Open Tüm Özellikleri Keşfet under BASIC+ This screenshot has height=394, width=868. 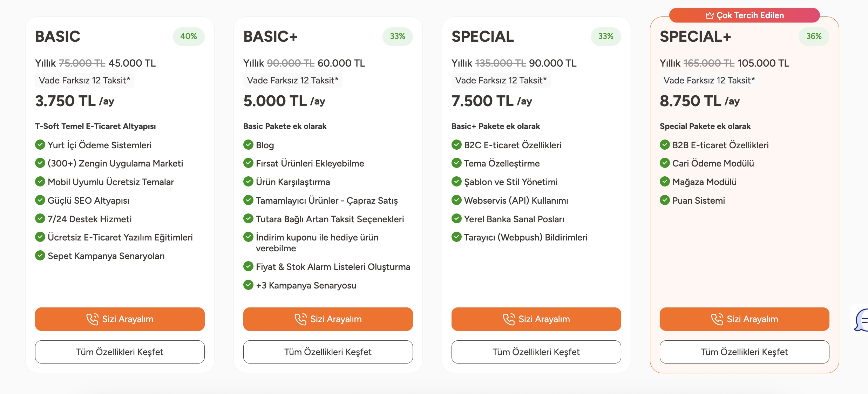coord(328,352)
